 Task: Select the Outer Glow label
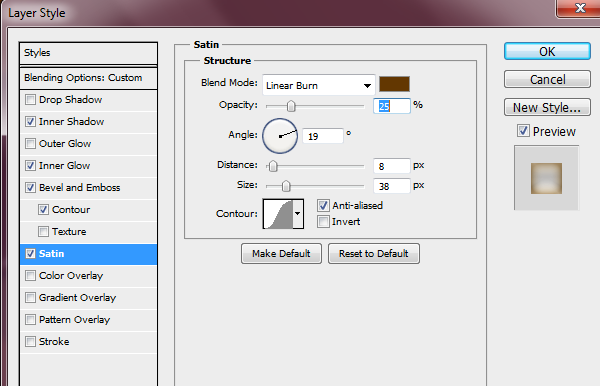click(65, 143)
